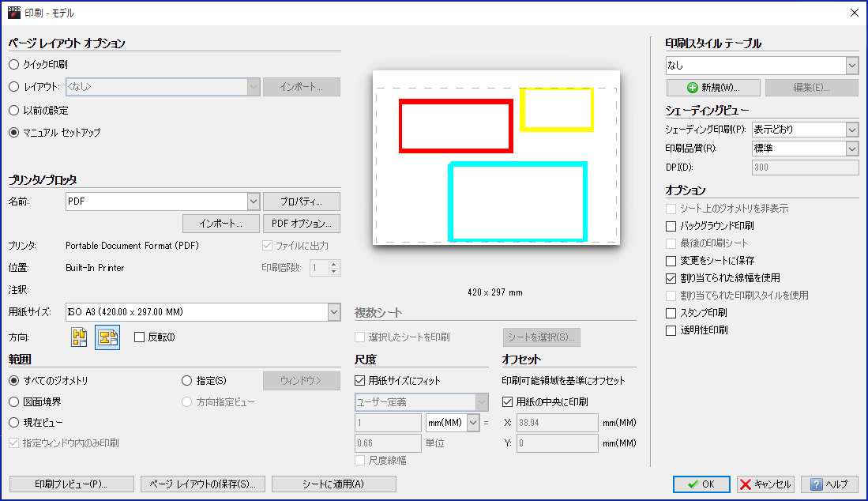Open the 印刷スタイルテーブル dropdown

click(x=851, y=66)
